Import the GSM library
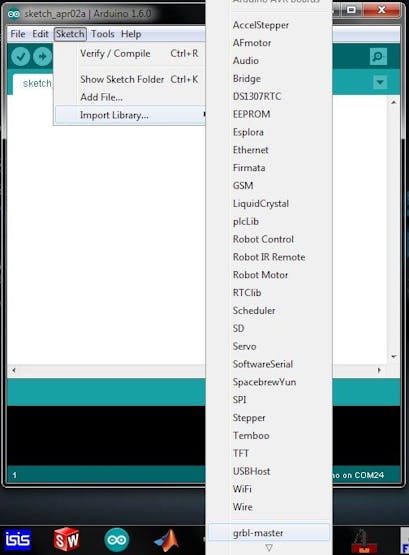This screenshot has width=409, height=555. tap(243, 185)
